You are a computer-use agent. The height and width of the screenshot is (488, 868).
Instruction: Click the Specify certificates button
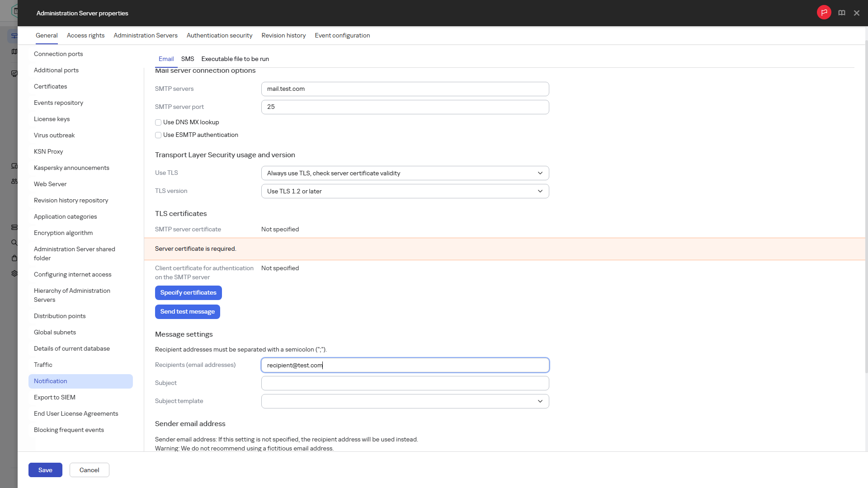point(189,293)
